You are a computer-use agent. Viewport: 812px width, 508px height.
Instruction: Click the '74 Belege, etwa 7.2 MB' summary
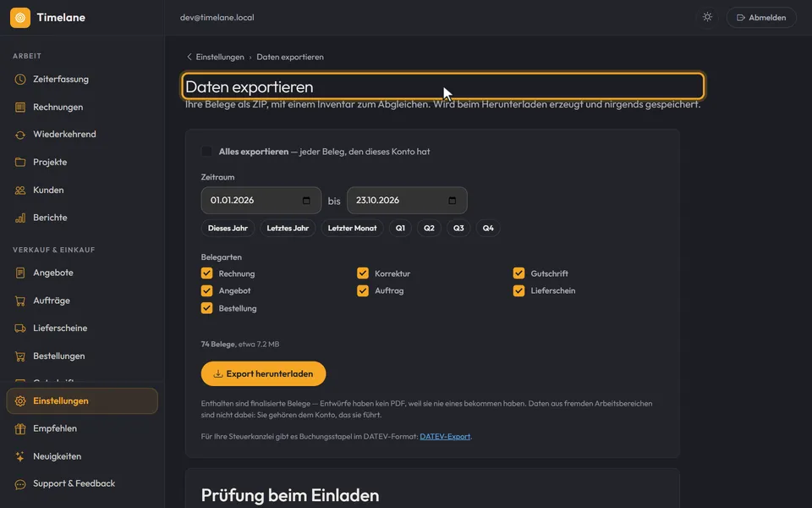[240, 345]
